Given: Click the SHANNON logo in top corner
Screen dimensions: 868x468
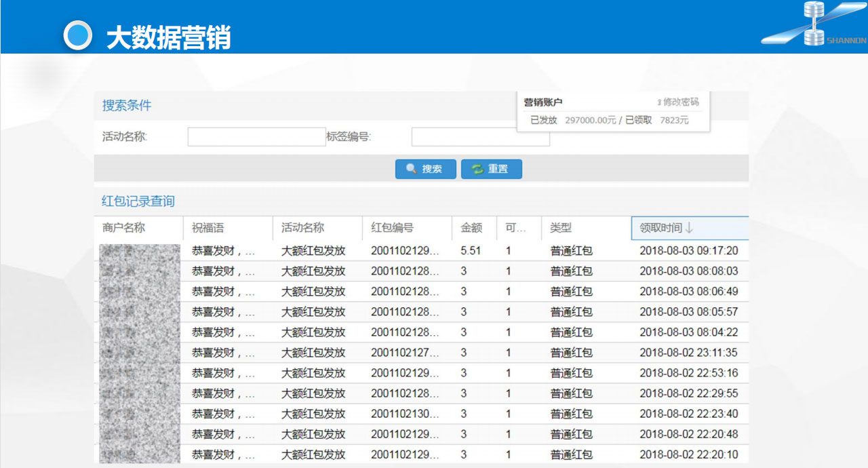Looking at the screenshot, I should pos(814,26).
